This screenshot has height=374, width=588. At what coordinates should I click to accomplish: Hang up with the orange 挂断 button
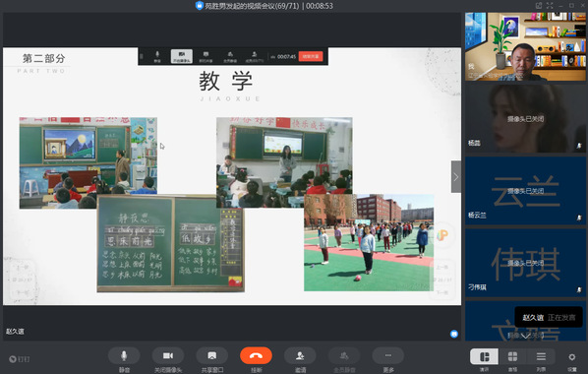click(256, 356)
